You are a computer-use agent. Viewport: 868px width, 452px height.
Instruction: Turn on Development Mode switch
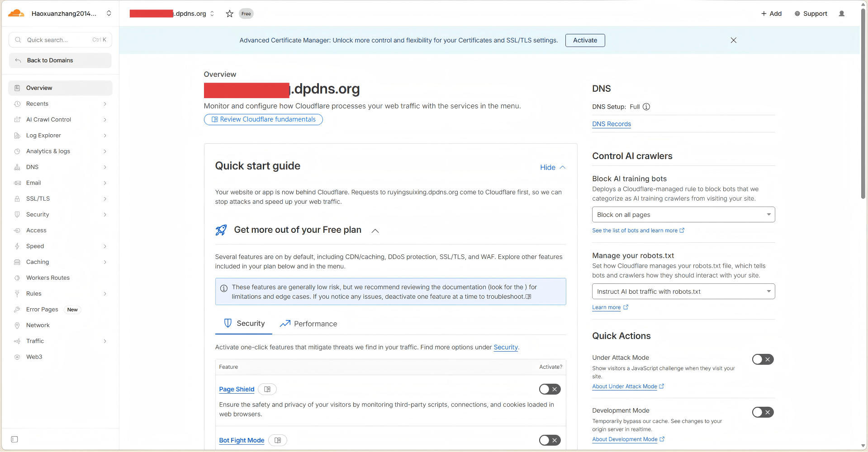(x=763, y=412)
